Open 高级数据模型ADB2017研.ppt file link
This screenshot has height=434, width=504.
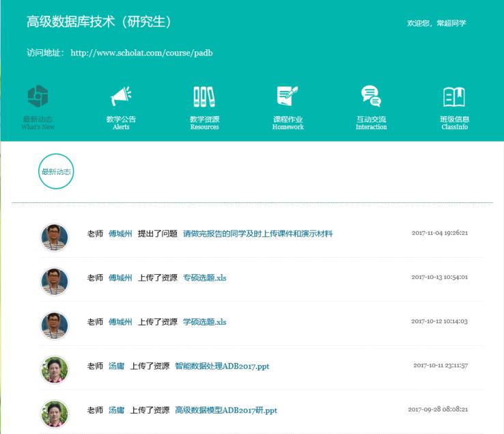coord(226,410)
